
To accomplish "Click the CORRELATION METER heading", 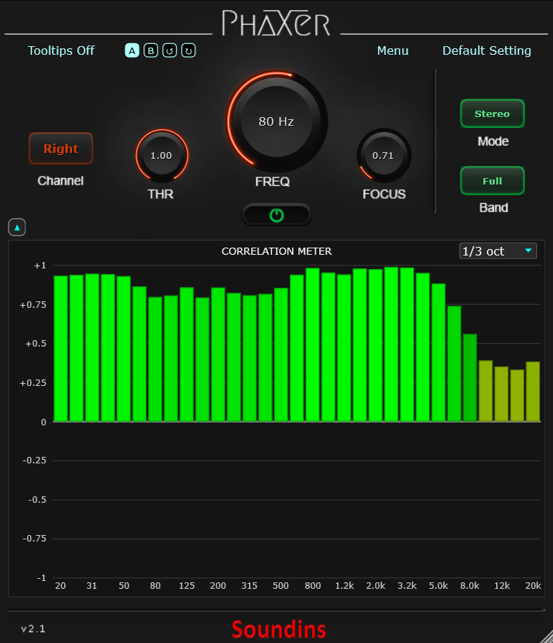I will [x=277, y=251].
